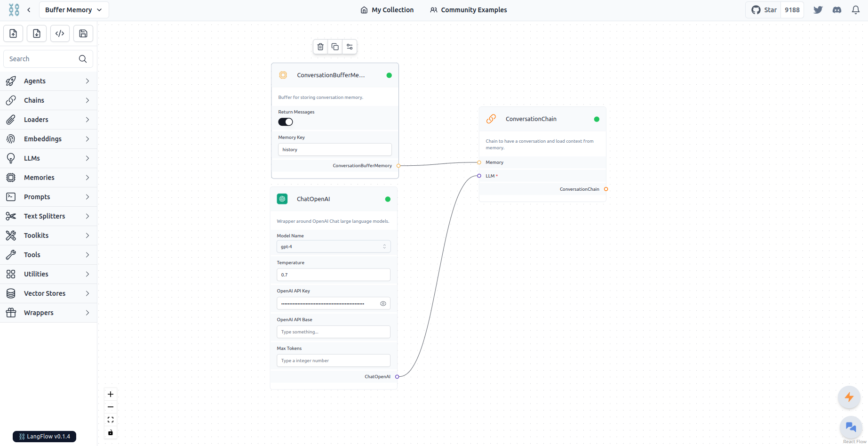Click the ChatOpenAI green status dot
The width and height of the screenshot is (868, 446).
(x=388, y=199)
